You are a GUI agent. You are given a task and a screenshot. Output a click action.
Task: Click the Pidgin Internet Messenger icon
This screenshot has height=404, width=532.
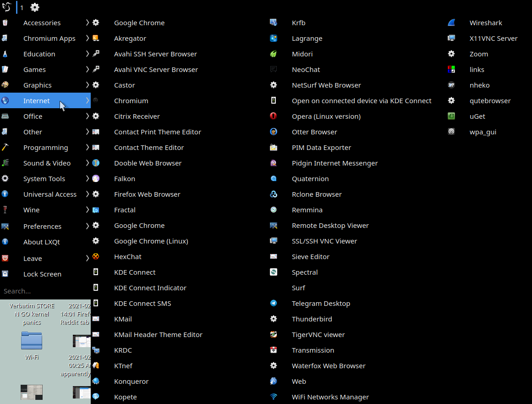[x=274, y=163]
